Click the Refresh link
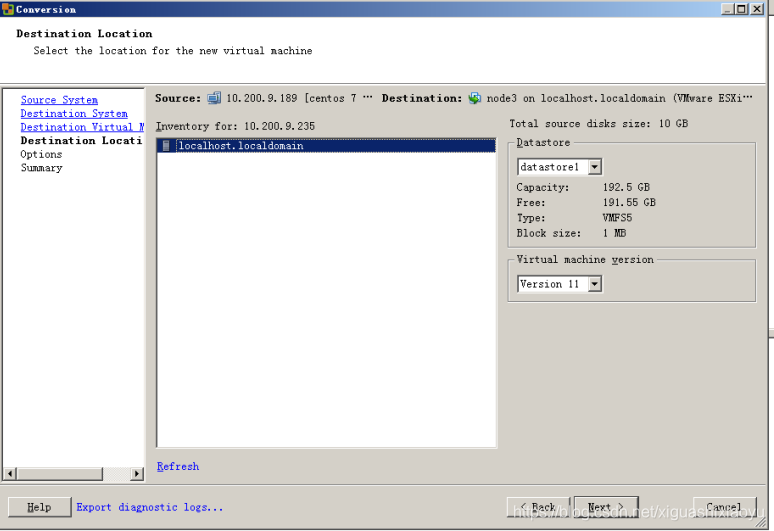Image resolution: width=774 pixels, height=531 pixels. click(x=178, y=466)
